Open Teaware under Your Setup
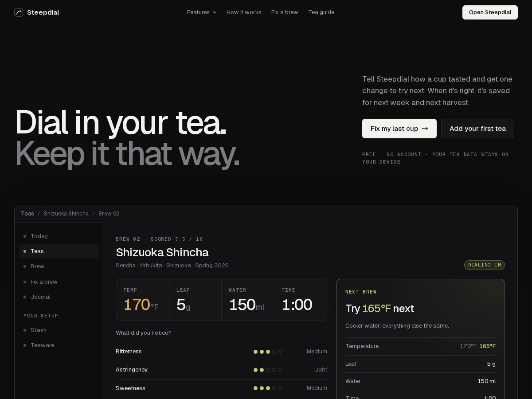532x399 pixels. [x=59, y=345]
